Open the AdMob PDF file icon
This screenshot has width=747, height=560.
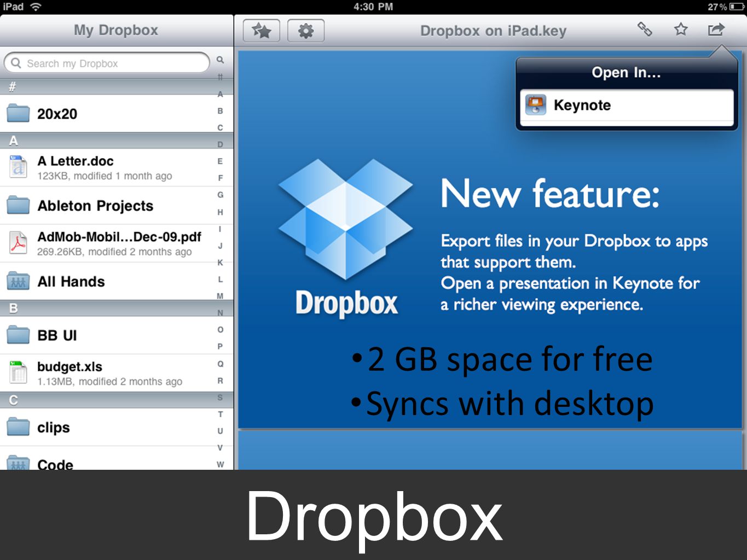coord(18,243)
